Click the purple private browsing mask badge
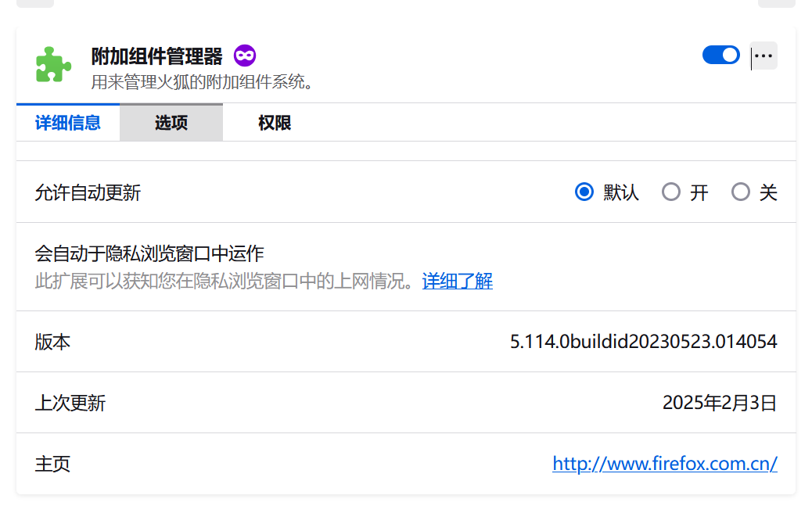 point(245,56)
